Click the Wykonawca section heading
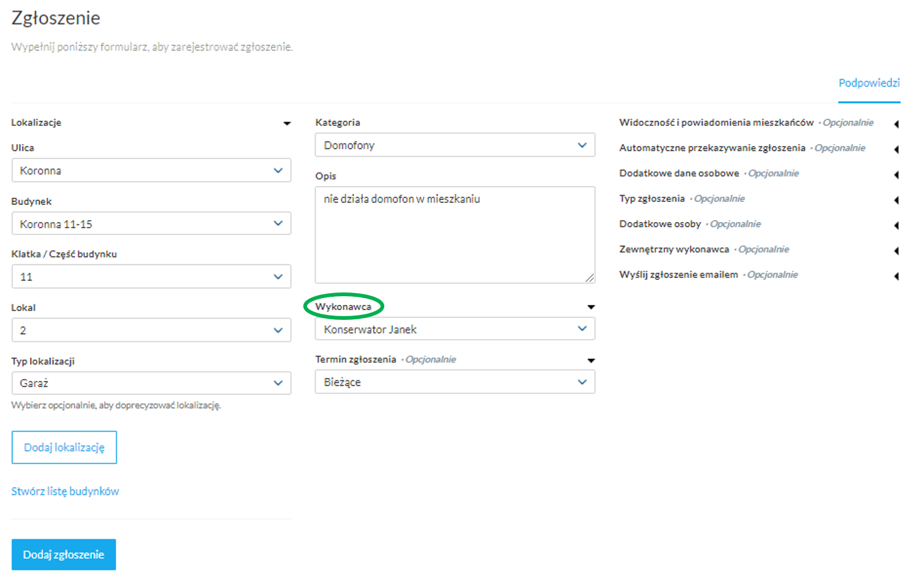The image size is (924, 578). tap(343, 307)
